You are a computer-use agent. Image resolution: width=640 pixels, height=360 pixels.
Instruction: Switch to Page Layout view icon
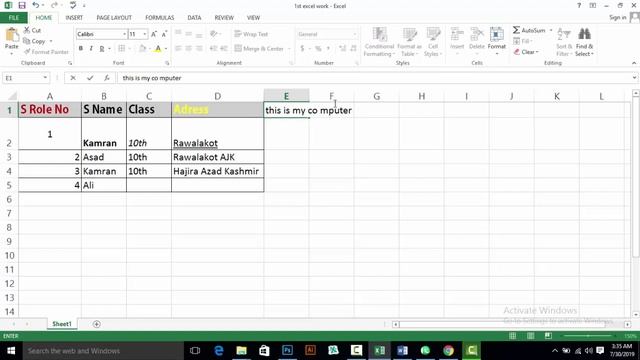(530, 336)
